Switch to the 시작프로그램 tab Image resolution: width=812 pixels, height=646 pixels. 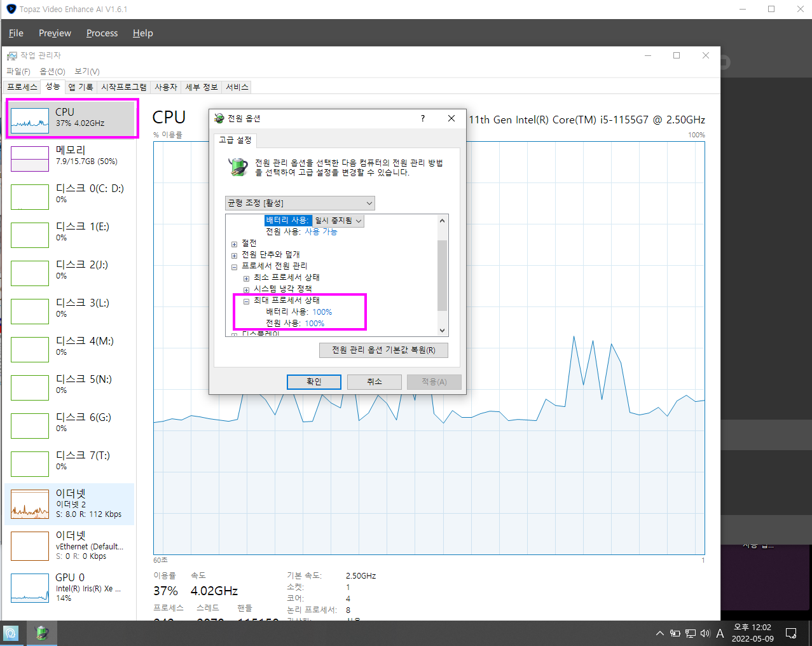click(124, 87)
